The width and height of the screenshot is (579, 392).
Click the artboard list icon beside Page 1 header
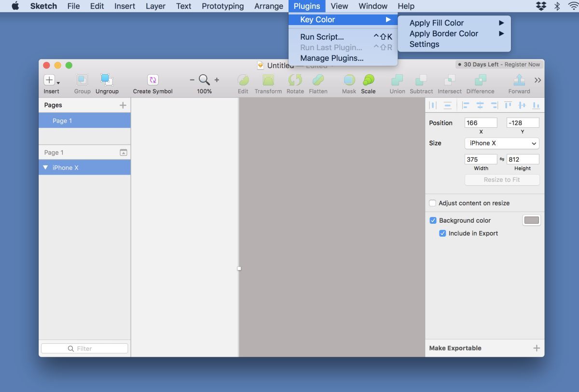click(x=124, y=152)
